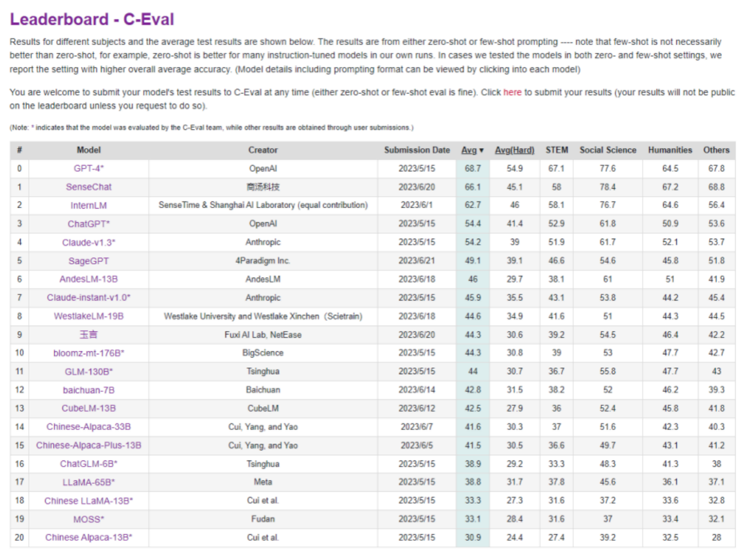Click GPT-4's Avg(Hard) score 54.9
756x560 pixels.
tap(515, 168)
